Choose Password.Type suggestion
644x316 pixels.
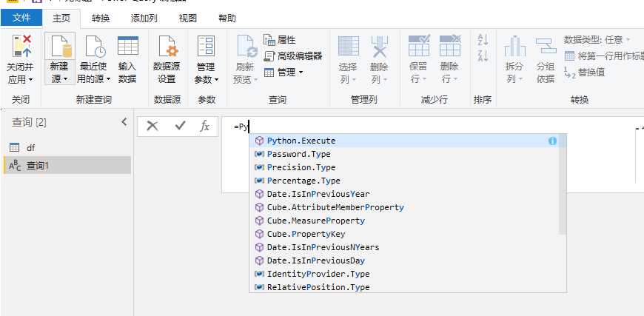pyautogui.click(x=404, y=155)
